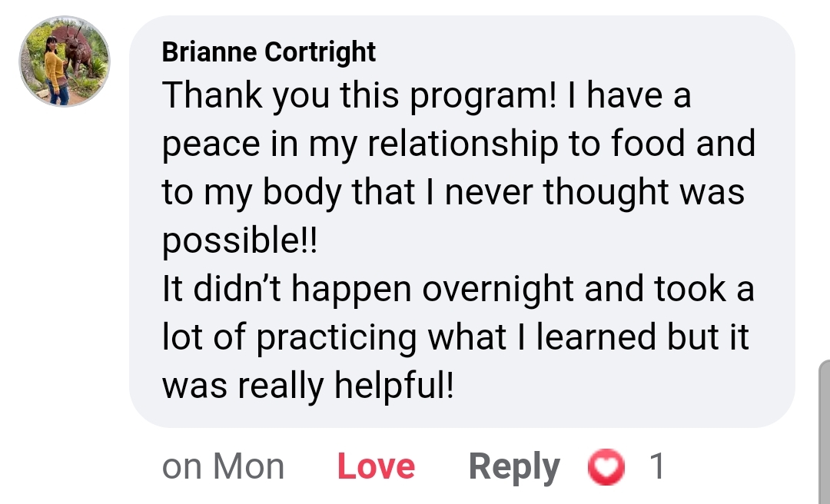Click the text "was really helpful!"
Image resolution: width=830 pixels, height=504 pixels.
[308, 386]
